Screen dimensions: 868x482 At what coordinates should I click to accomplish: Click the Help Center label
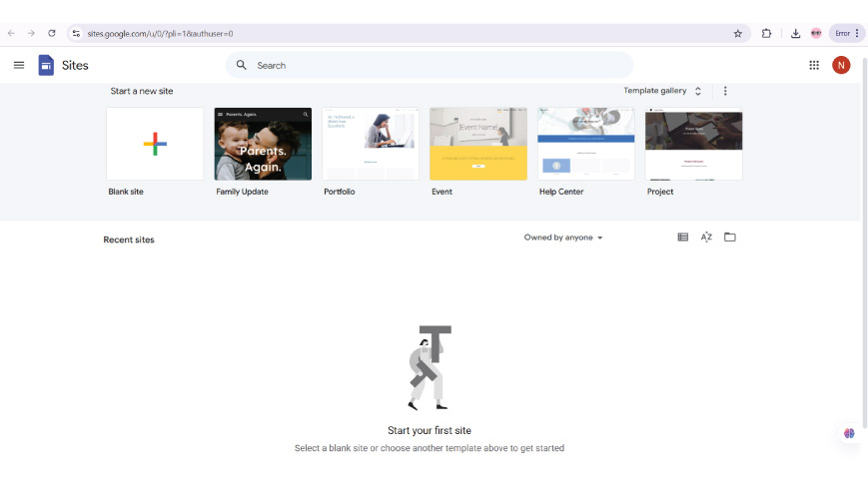561,192
